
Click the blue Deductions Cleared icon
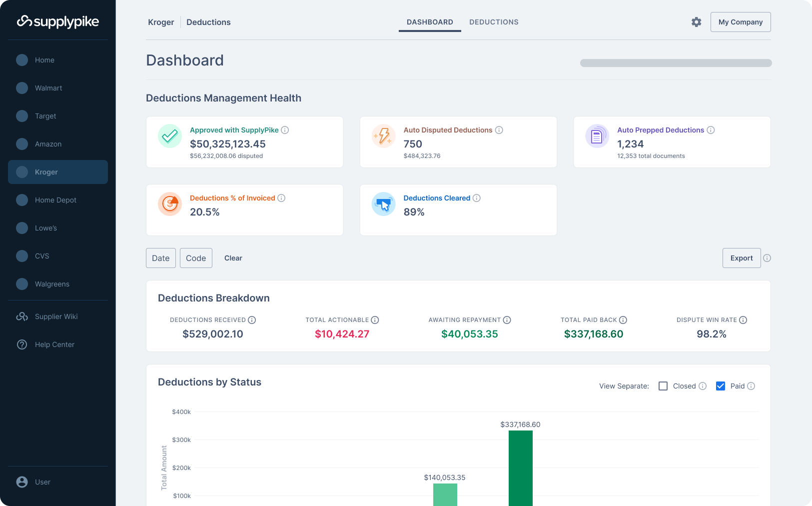click(x=384, y=204)
